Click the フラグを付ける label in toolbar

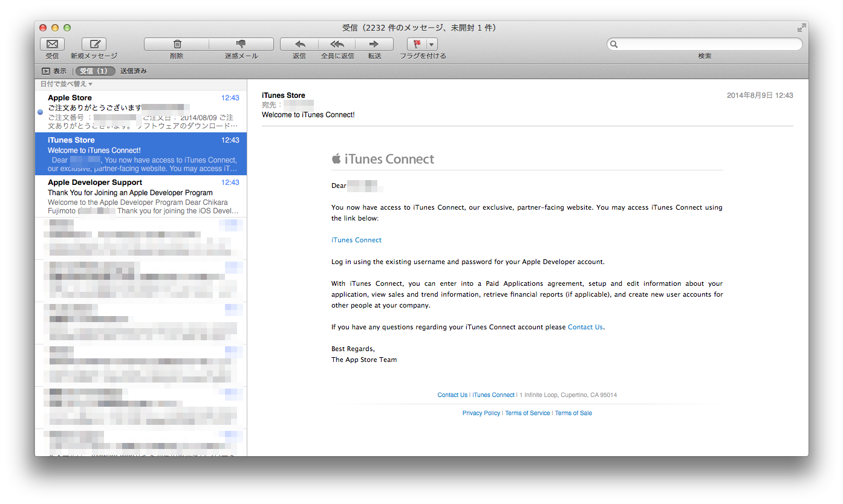tap(423, 56)
